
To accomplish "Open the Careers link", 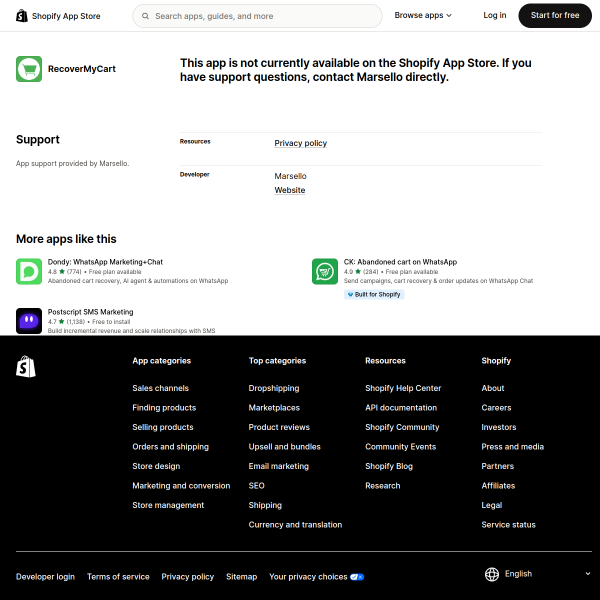I will 496,408.
